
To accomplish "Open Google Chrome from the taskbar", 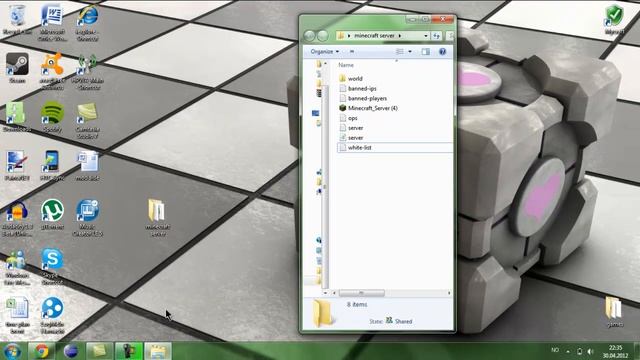I will pyautogui.click(x=41, y=351).
